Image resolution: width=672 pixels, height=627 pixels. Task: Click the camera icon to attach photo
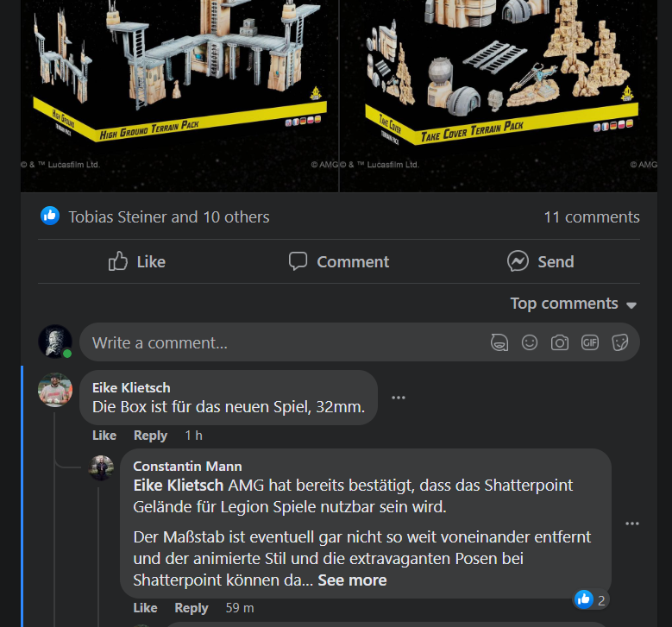coord(560,342)
